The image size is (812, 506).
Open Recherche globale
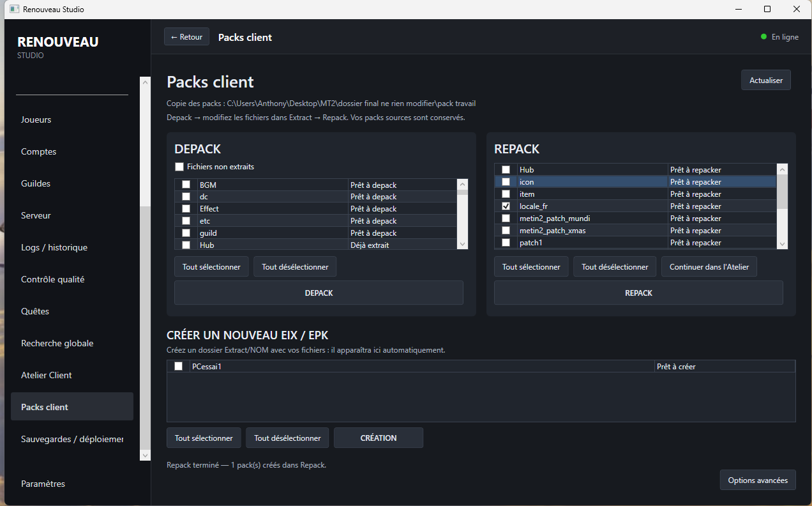[x=72, y=343]
